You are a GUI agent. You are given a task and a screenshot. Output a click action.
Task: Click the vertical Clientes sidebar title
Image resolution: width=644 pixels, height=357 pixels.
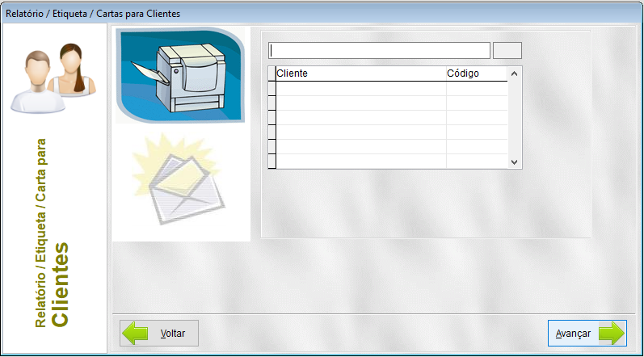coord(59,283)
